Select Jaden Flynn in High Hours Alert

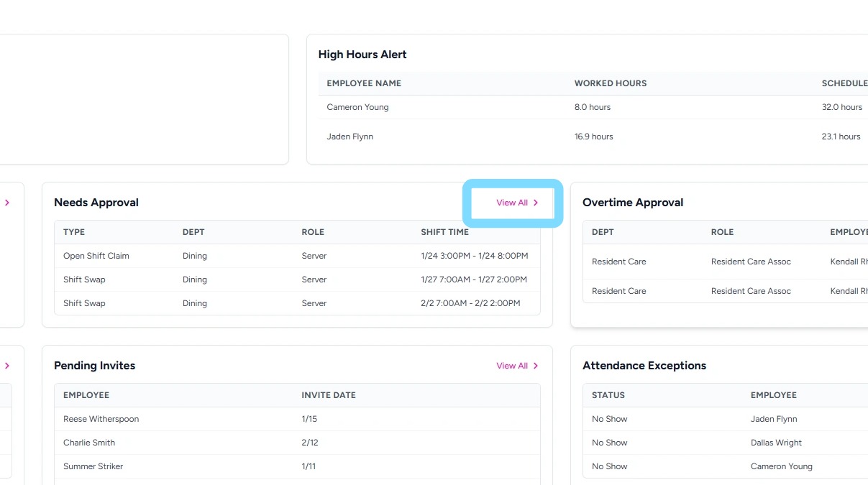350,137
